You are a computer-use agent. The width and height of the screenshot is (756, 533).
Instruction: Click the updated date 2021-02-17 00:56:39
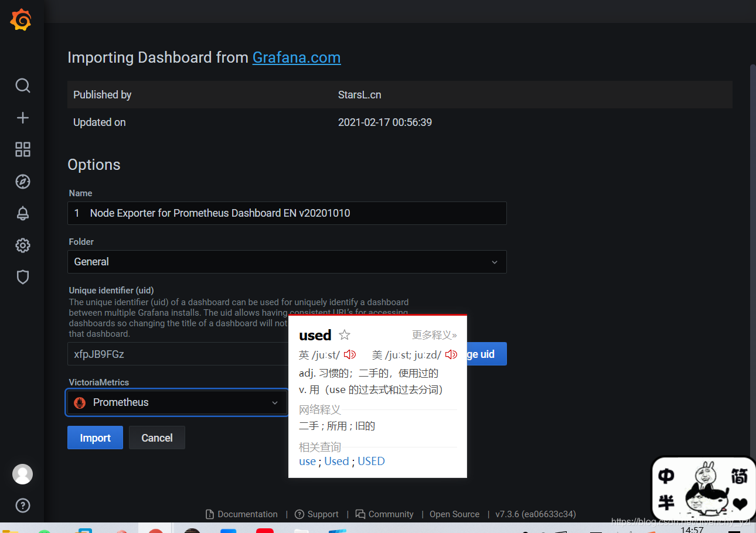tap(385, 122)
